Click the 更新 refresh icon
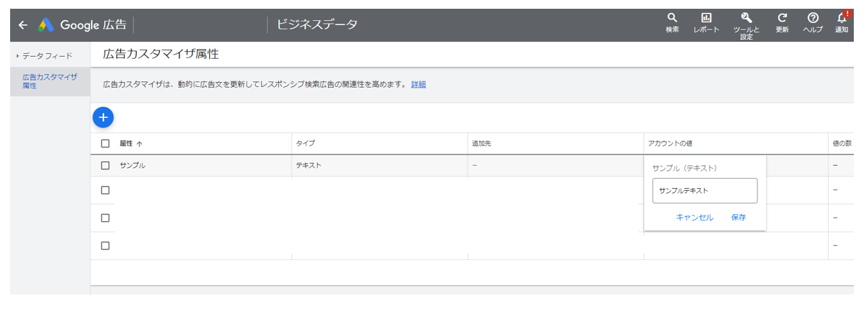The image size is (868, 310). (782, 22)
